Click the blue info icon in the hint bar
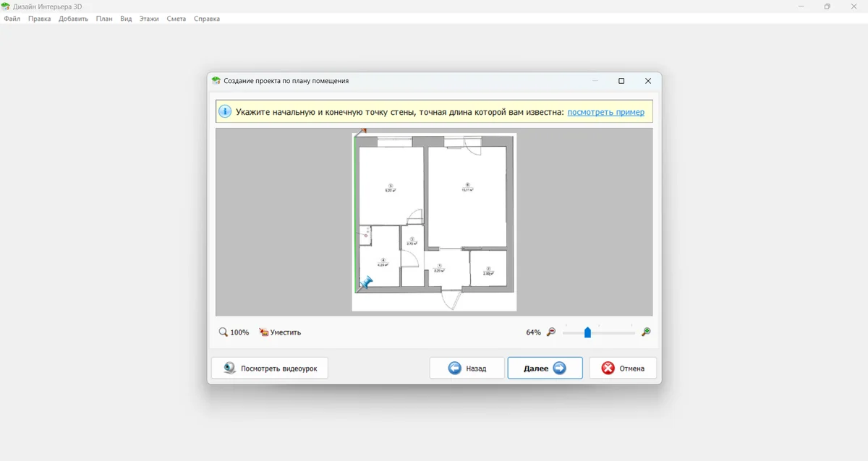Viewport: 868px width, 461px height. [x=225, y=112]
